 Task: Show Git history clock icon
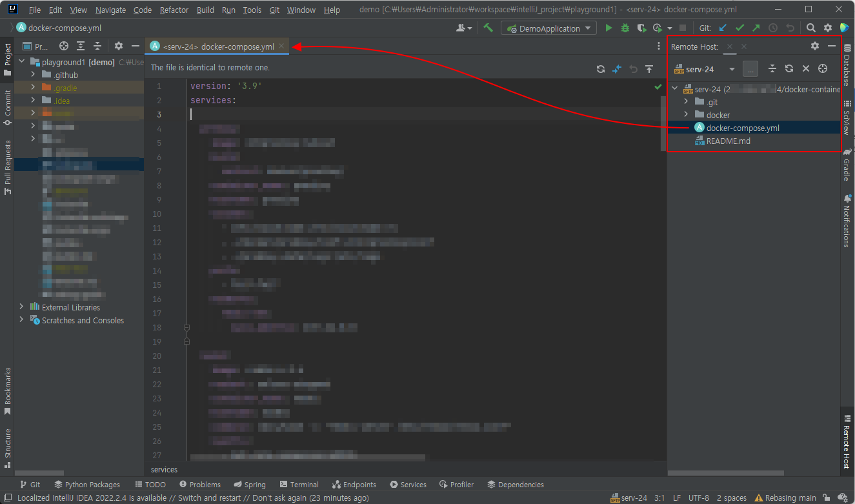(773, 28)
